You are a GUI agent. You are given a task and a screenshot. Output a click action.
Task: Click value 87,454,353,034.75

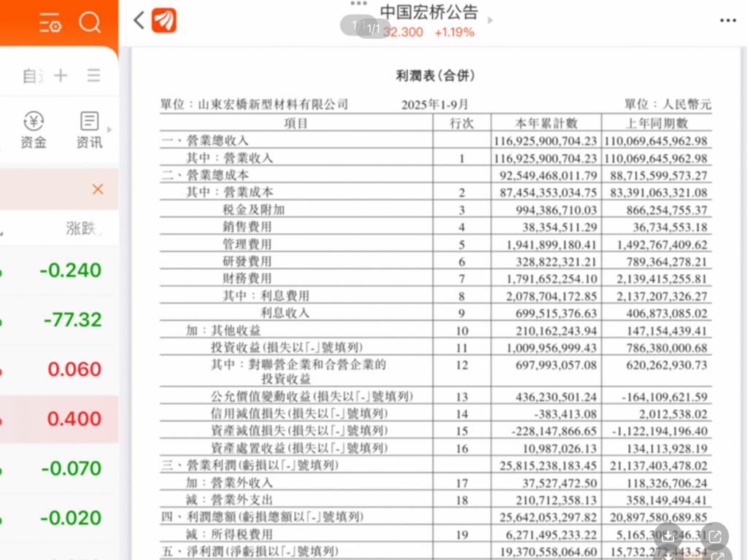[x=548, y=192]
